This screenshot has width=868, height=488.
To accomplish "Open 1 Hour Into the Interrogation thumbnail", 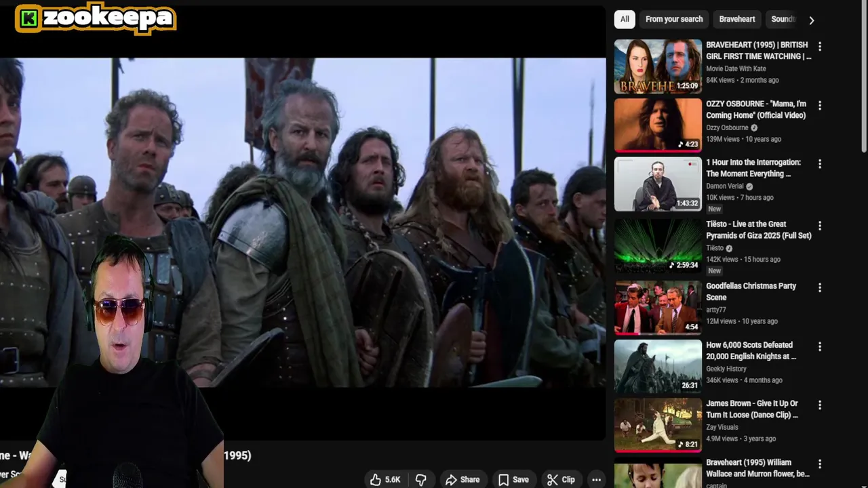I will coord(658,184).
